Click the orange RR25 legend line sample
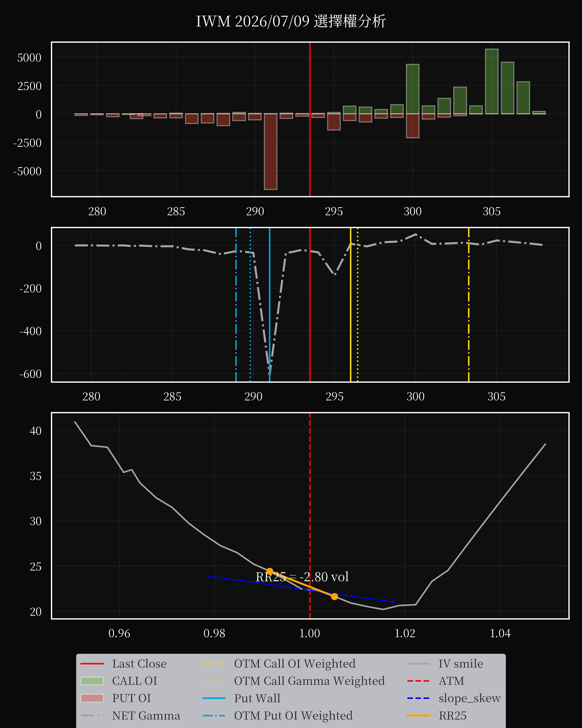 (418, 716)
